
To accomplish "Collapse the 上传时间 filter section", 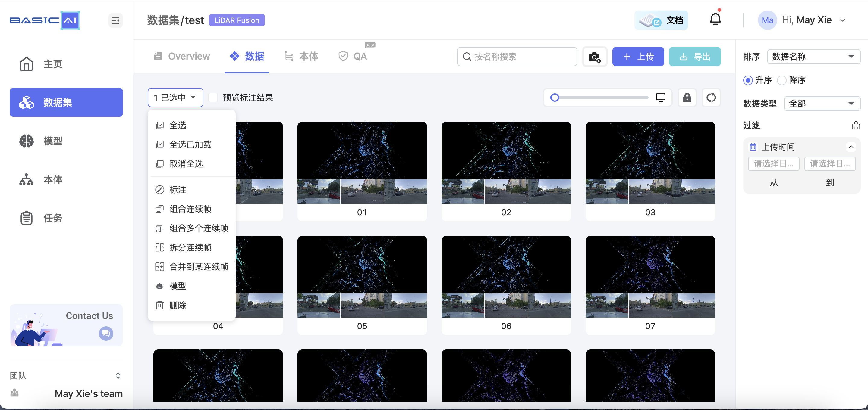I will coord(851,147).
